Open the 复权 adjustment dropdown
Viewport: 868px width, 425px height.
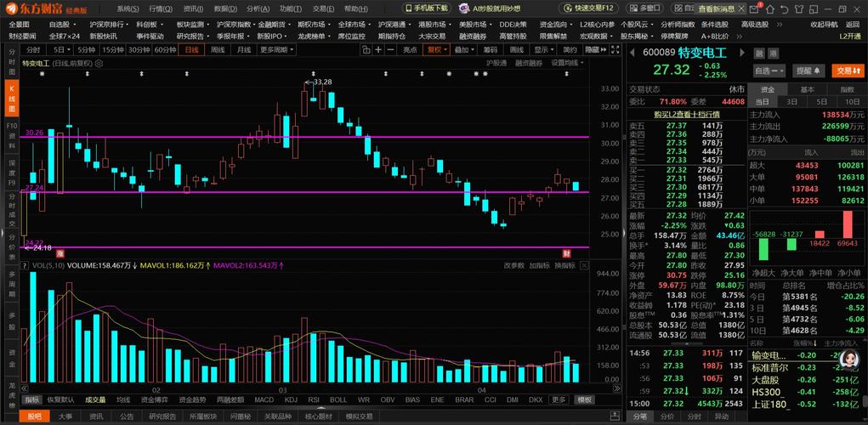click(x=437, y=50)
